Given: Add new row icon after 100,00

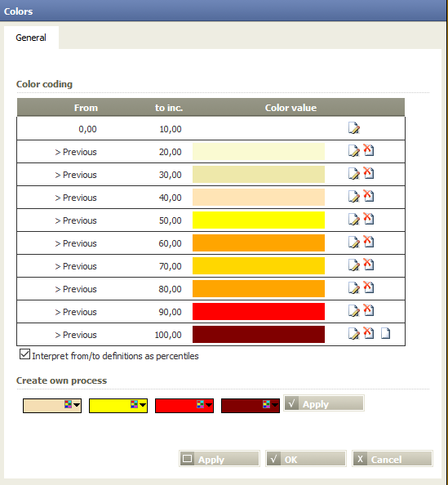Looking at the screenshot, I should (x=385, y=333).
